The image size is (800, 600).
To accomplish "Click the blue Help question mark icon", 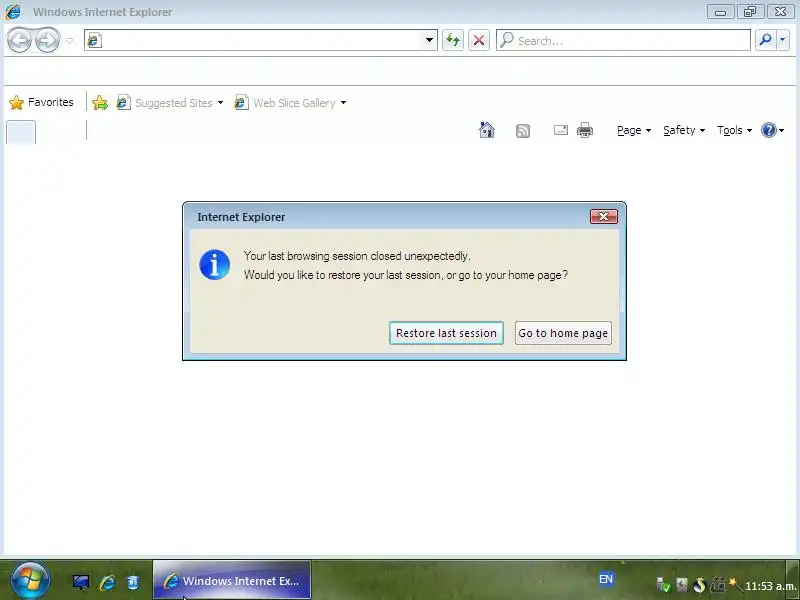I will point(768,130).
